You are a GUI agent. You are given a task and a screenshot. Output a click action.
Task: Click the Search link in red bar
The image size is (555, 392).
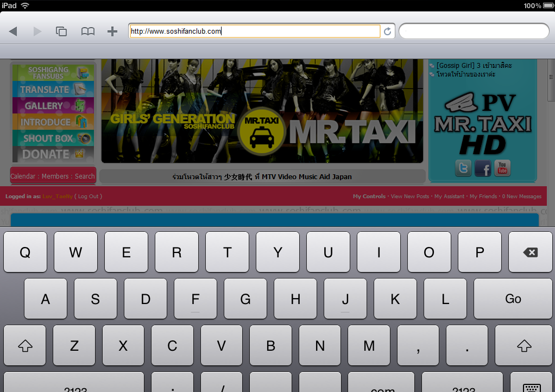pos(85,176)
